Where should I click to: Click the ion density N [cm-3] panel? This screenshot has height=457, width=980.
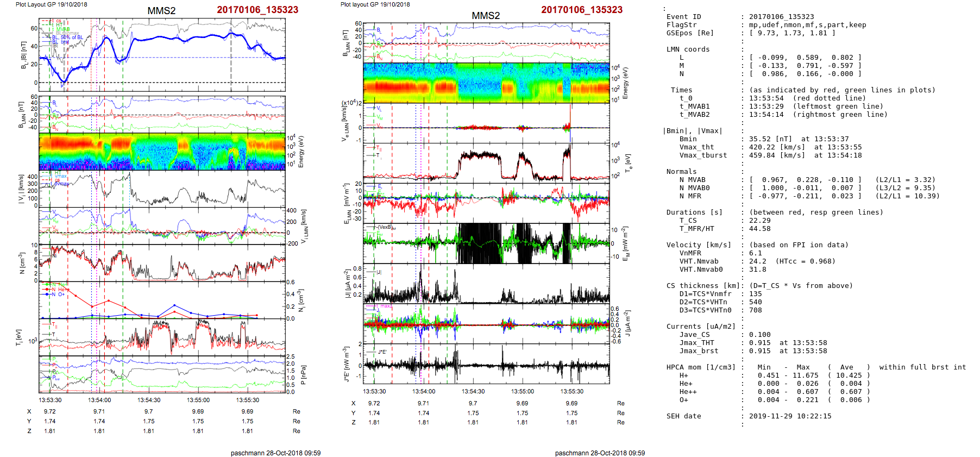(x=162, y=262)
